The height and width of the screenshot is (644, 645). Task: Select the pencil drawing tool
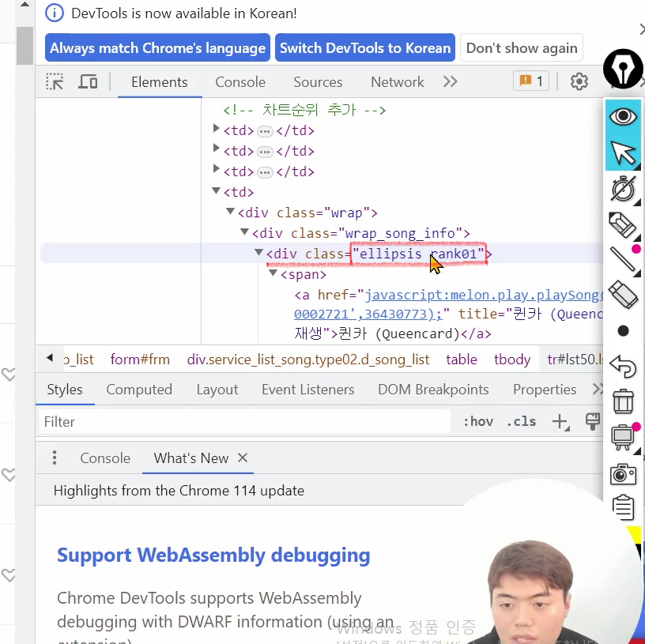click(623, 225)
